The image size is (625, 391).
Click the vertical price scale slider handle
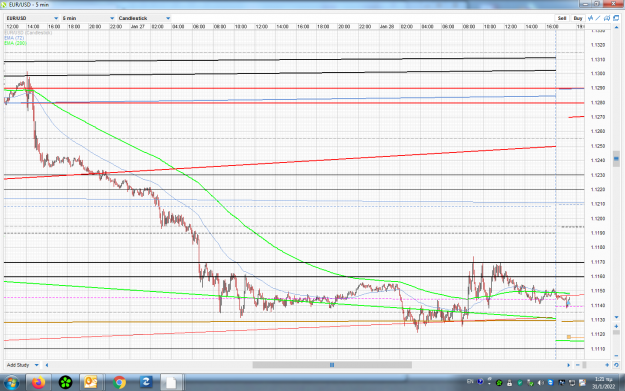point(616,158)
